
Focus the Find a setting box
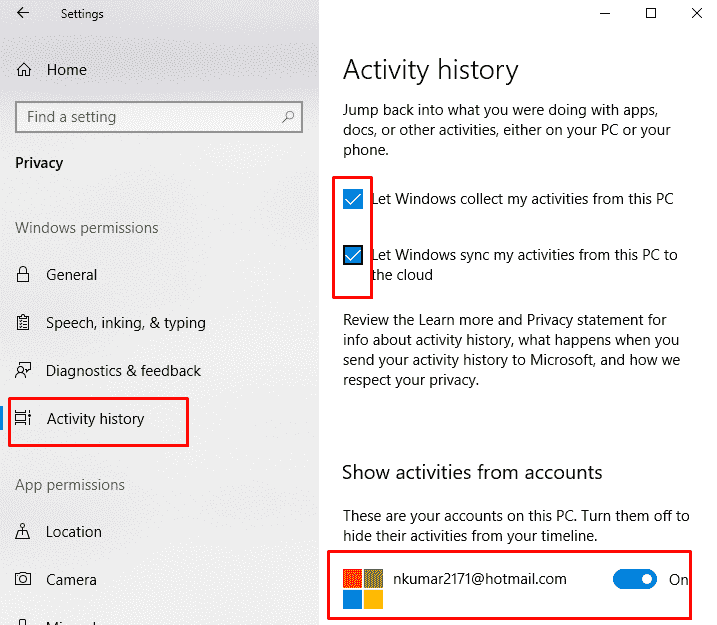[159, 117]
